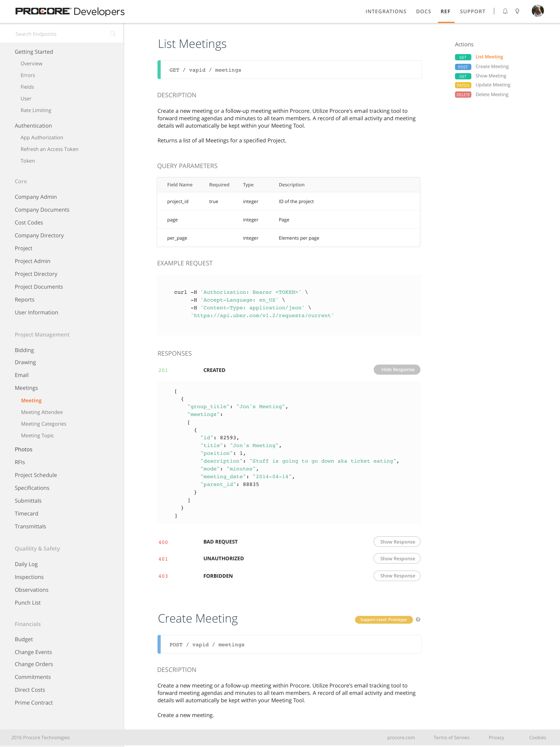Viewport: 560px width, 747px height.
Task: Click the POST / vapid / meetings endpoint box
Action: (289, 644)
